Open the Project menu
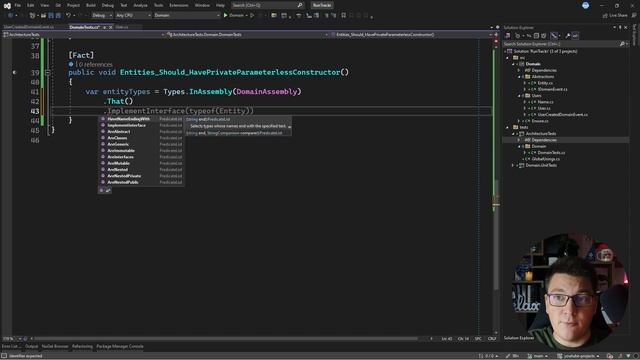Screen dimensions: 640x360 73,5
